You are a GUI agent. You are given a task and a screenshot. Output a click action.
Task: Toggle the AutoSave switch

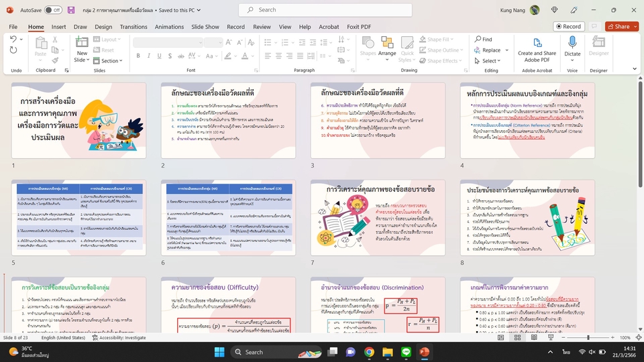53,10
